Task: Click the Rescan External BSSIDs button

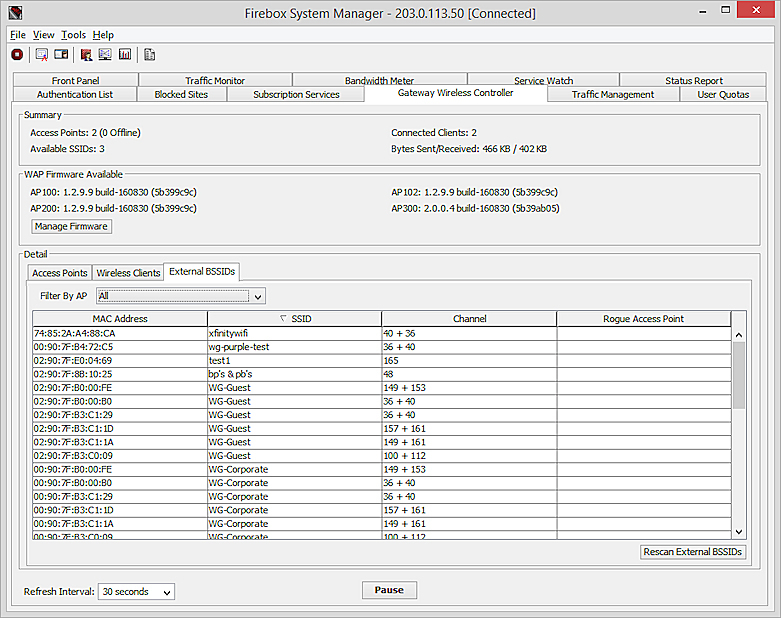Action: coord(693,552)
